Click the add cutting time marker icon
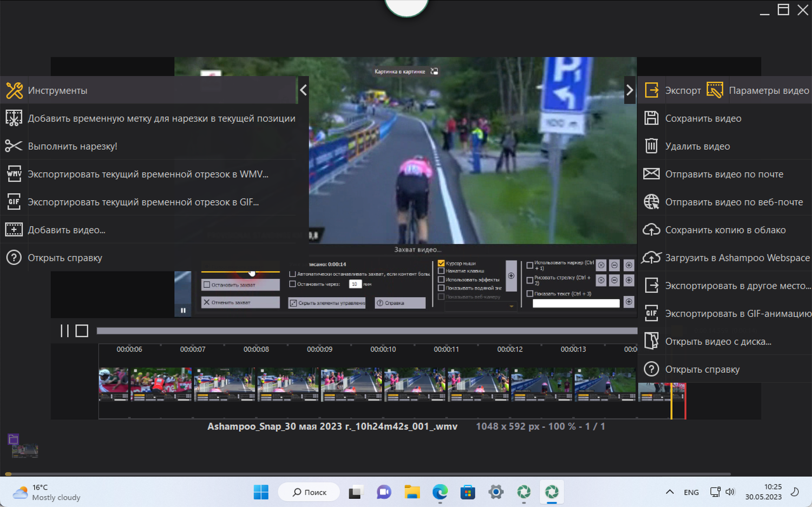Viewport: 812px width, 507px height. [14, 118]
